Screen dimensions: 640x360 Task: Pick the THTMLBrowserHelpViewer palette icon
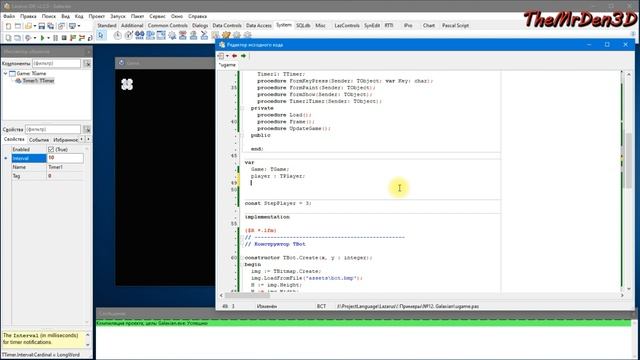[161, 36]
